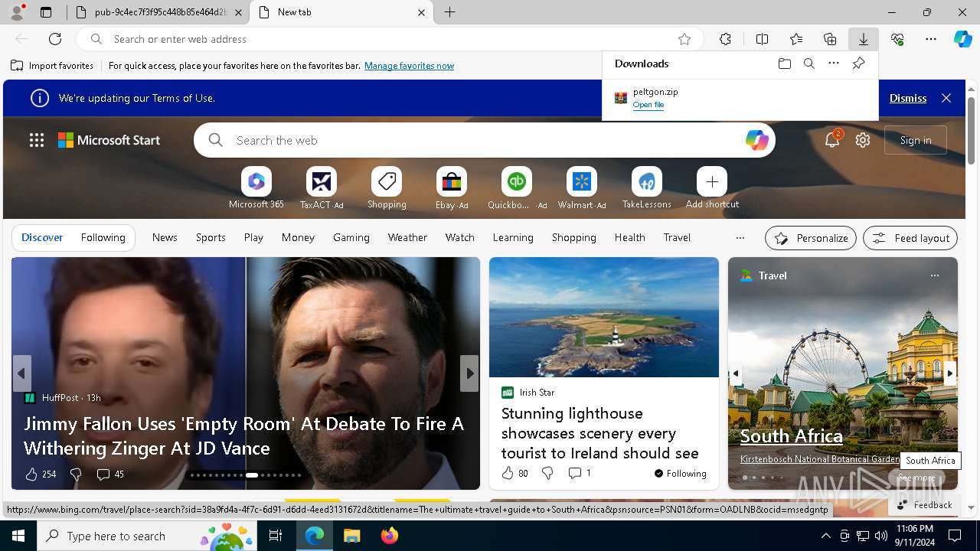The width and height of the screenshot is (980, 551).
Task: Open Feed layout options
Action: 910,238
